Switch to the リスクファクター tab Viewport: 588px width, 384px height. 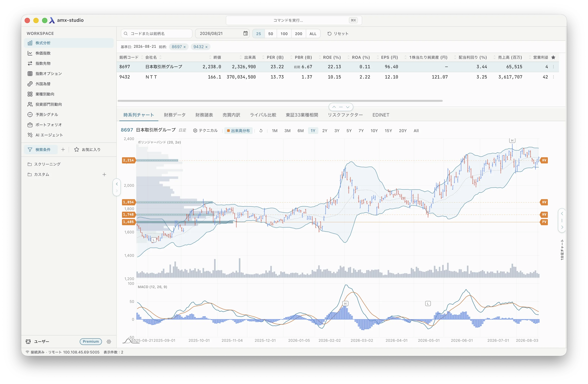tap(345, 115)
